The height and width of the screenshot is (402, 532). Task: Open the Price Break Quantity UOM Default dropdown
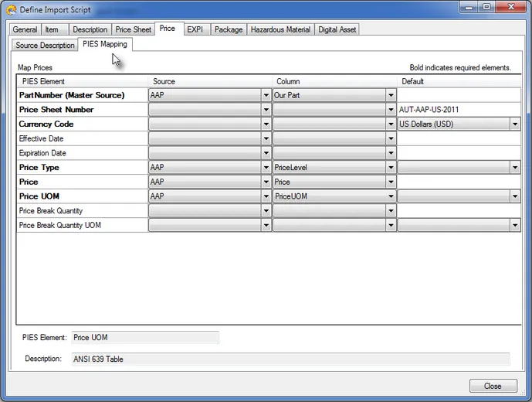[515, 225]
